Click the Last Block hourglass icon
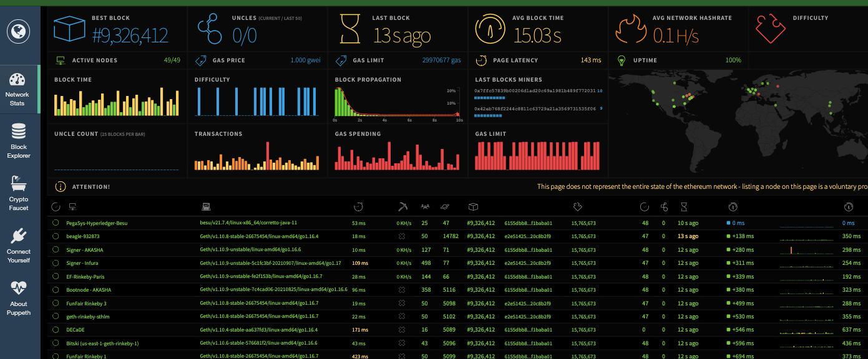868x359 pixels. coord(350,30)
